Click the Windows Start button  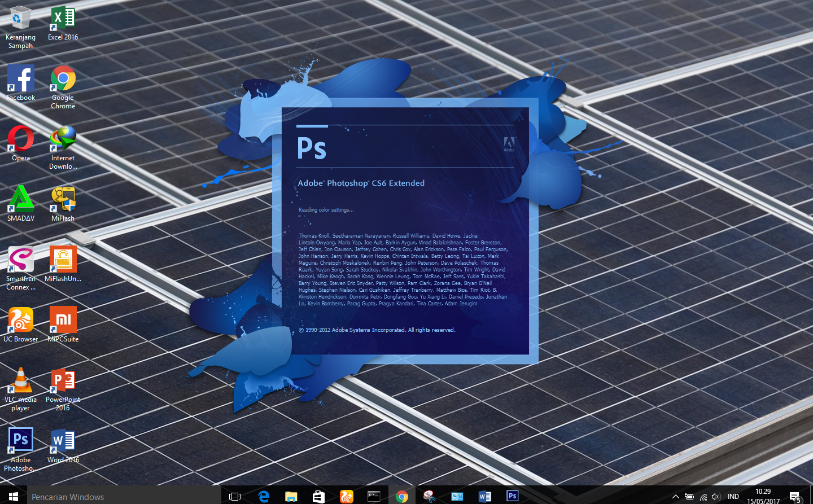point(14,496)
